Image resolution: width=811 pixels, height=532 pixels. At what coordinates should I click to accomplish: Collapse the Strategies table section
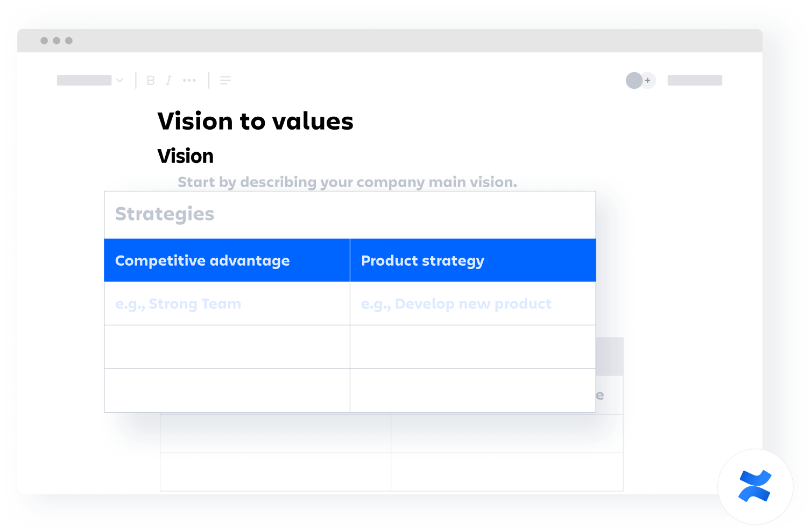click(164, 214)
